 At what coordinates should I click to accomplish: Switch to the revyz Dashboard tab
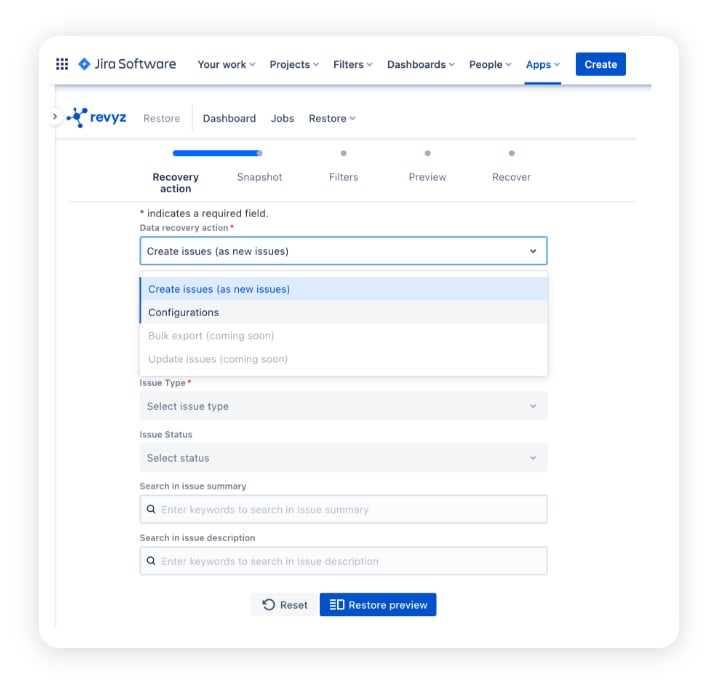pos(229,118)
